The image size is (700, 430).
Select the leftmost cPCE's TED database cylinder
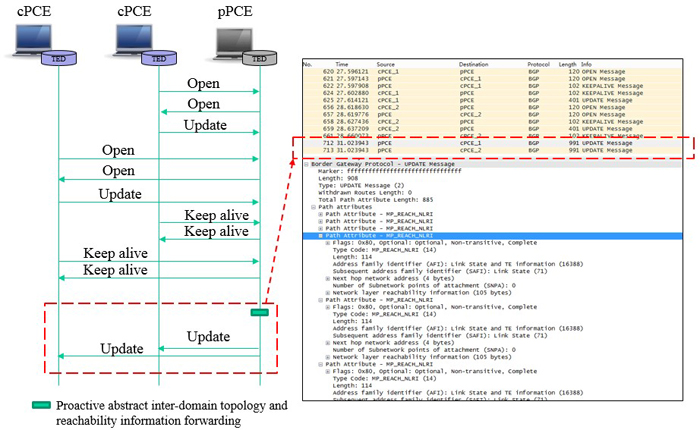coord(59,60)
